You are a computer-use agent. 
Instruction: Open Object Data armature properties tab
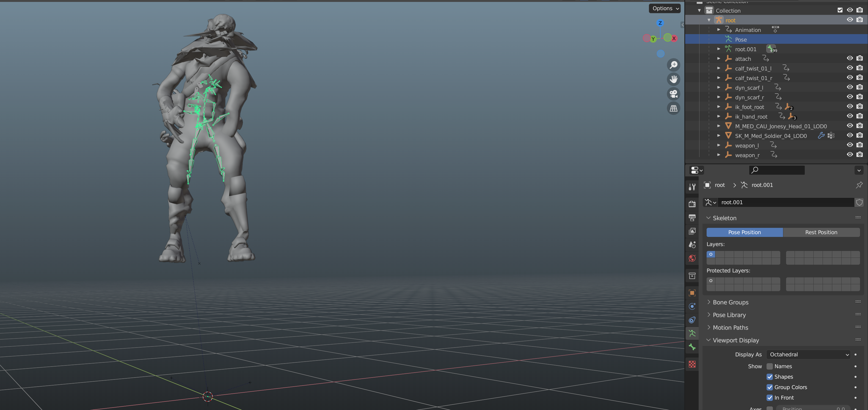point(692,334)
